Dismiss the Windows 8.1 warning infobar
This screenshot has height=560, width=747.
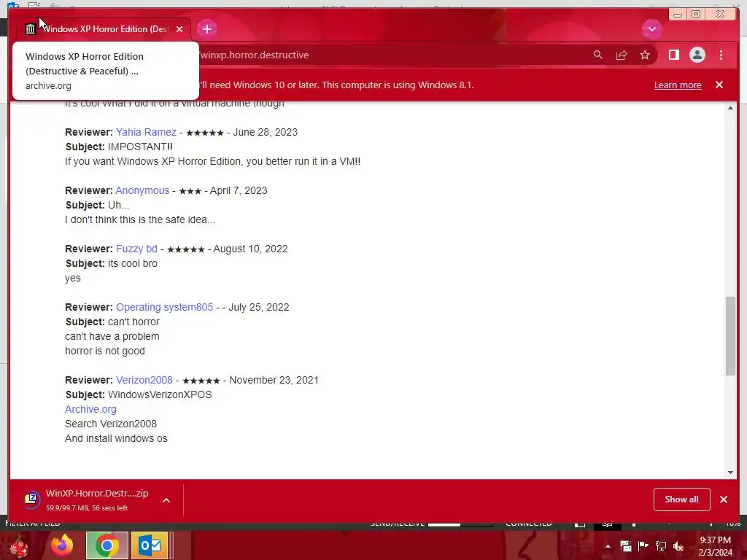point(719,85)
